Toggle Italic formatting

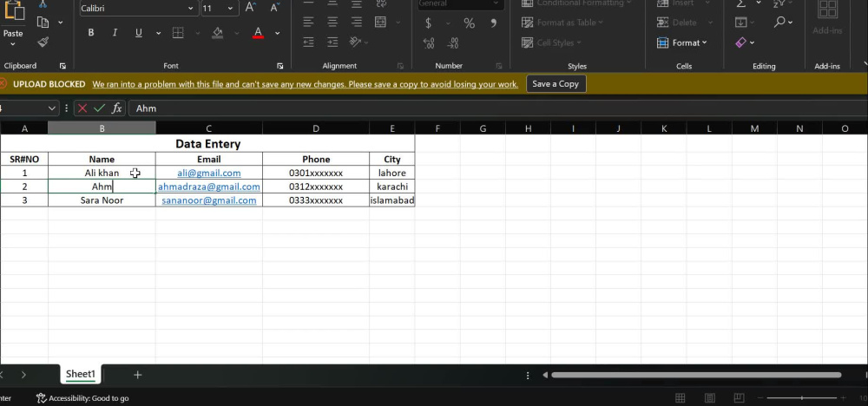(115, 33)
